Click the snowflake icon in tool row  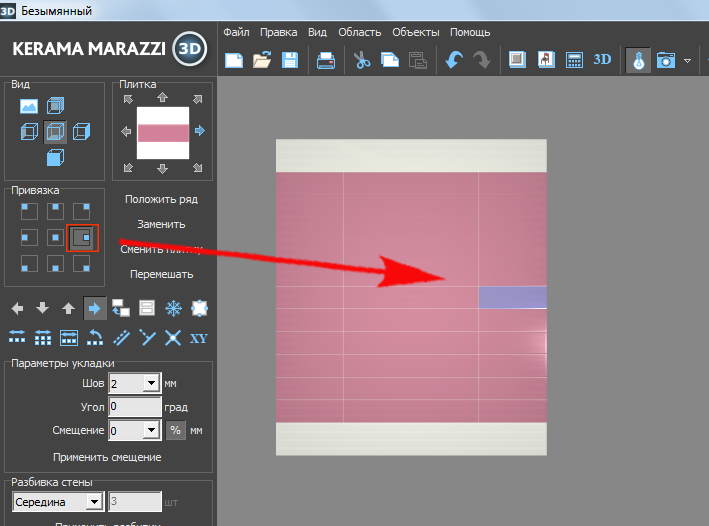tap(173, 308)
